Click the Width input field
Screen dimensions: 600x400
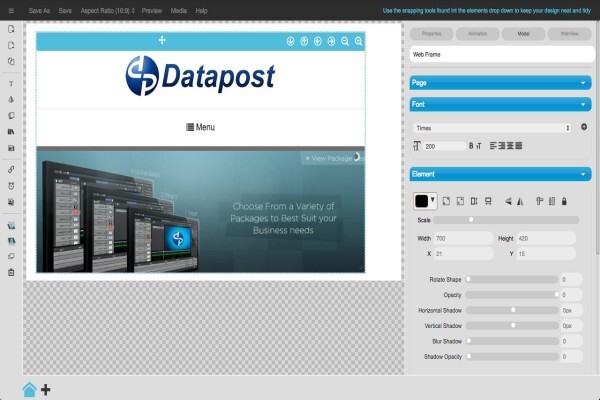tap(463, 238)
